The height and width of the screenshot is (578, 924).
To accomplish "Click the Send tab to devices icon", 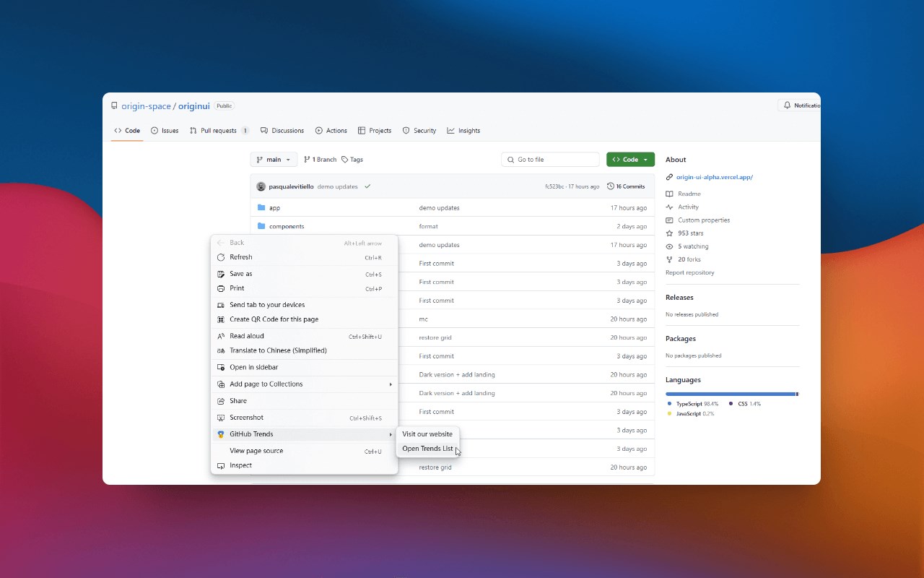I will click(x=221, y=305).
